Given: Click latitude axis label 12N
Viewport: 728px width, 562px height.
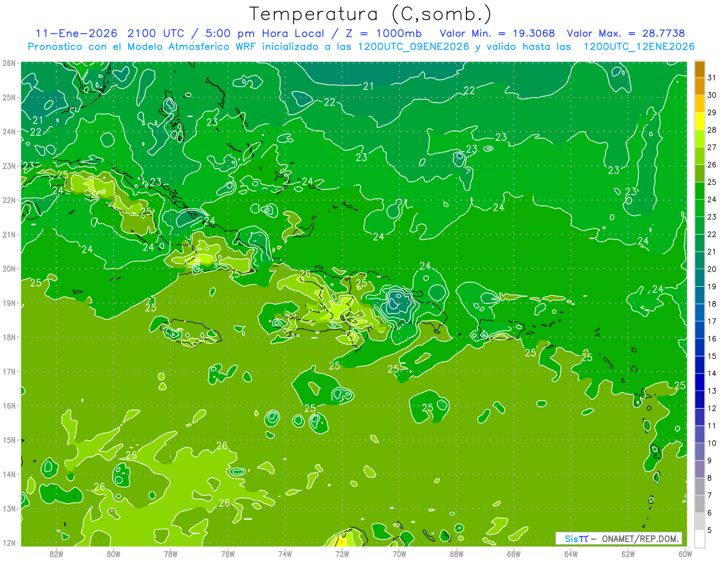Looking at the screenshot, I should (8, 543).
